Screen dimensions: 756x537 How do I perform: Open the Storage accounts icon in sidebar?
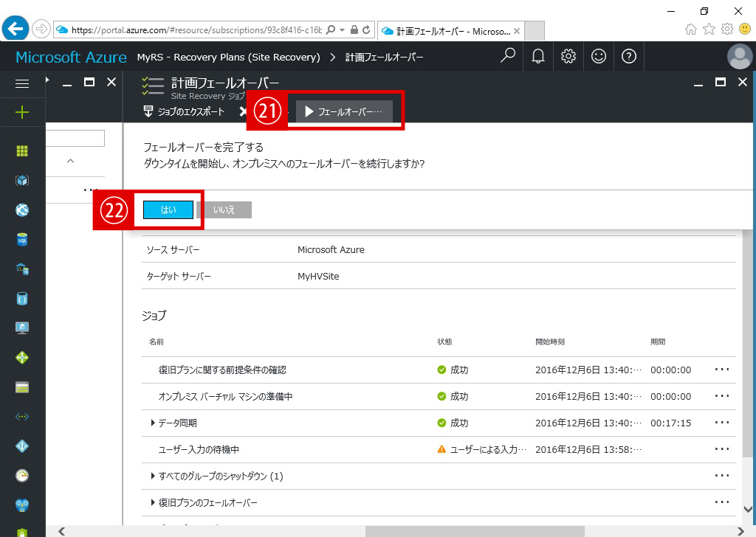pos(22,387)
